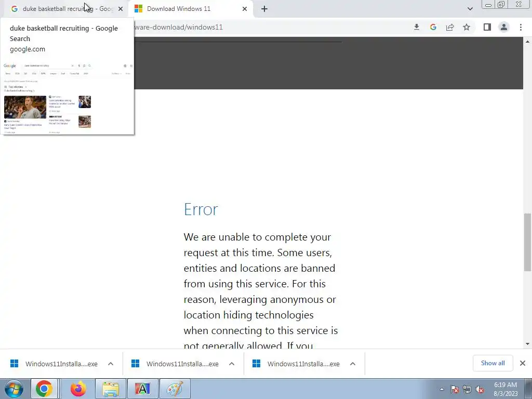Show hidden system tray icons

pyautogui.click(x=442, y=389)
